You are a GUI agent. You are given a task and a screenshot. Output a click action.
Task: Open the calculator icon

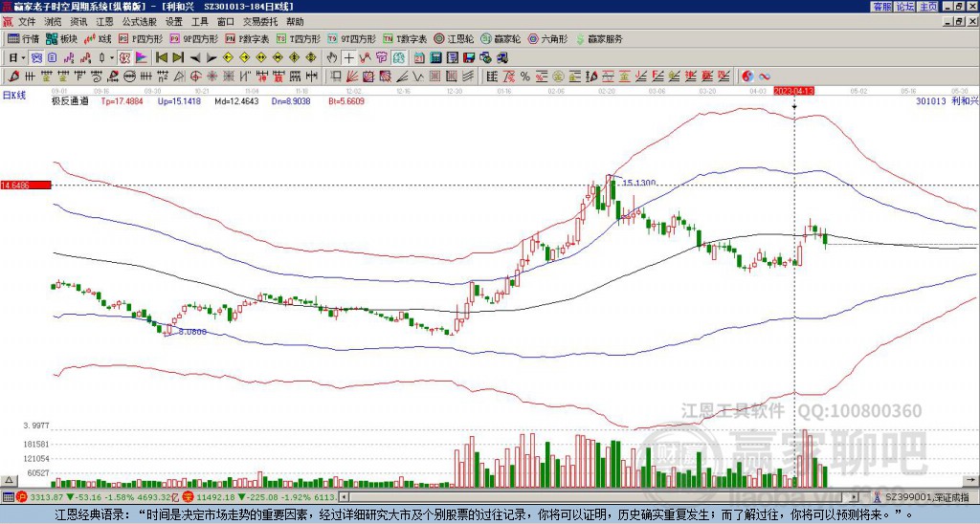436,58
